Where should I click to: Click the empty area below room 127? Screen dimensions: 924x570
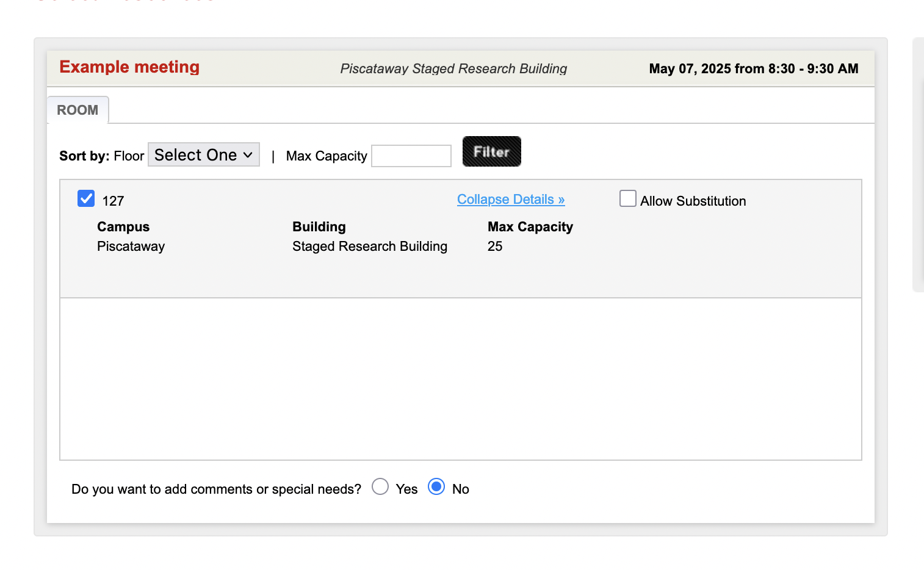pos(460,378)
